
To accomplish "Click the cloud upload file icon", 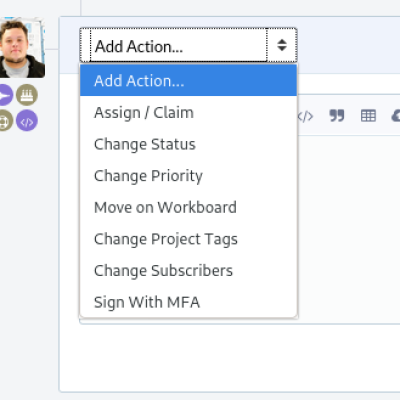I will [x=396, y=116].
